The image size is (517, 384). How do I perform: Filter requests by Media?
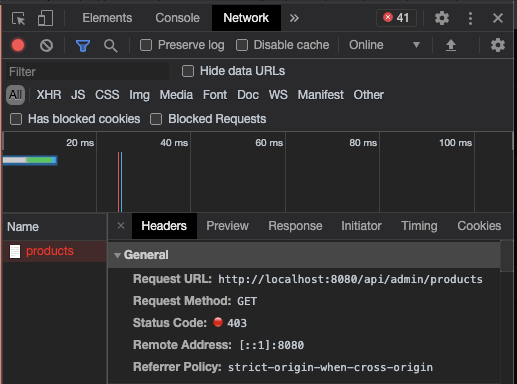click(x=176, y=95)
